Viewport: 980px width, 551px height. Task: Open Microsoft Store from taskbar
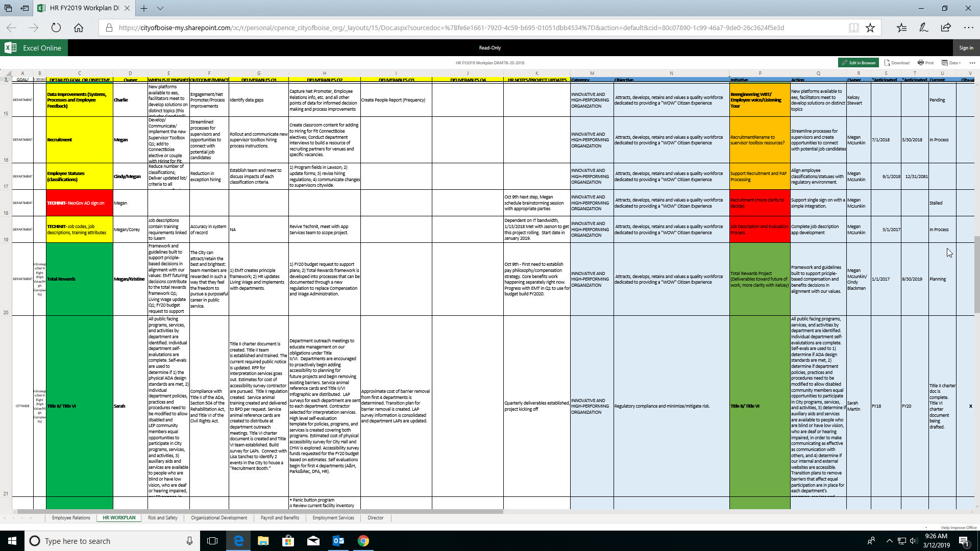(288, 541)
